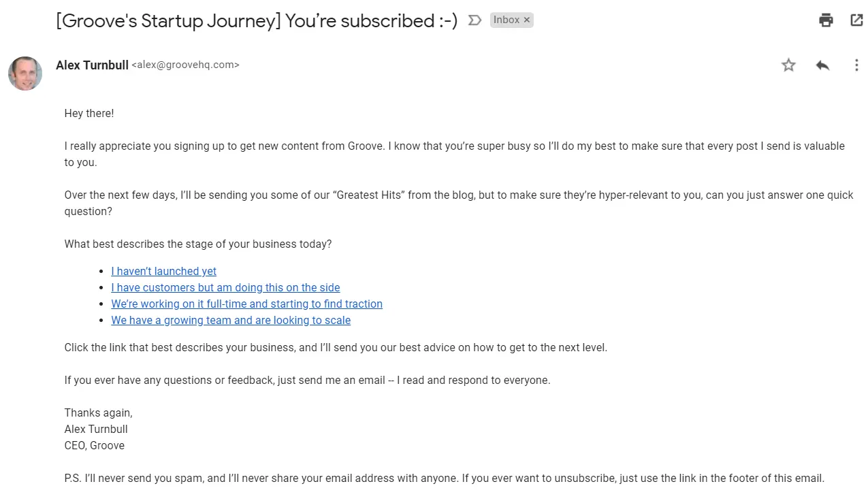Reply to Alex Turnbull's email
Image resolution: width=868 pixels, height=501 pixels.
pos(822,65)
